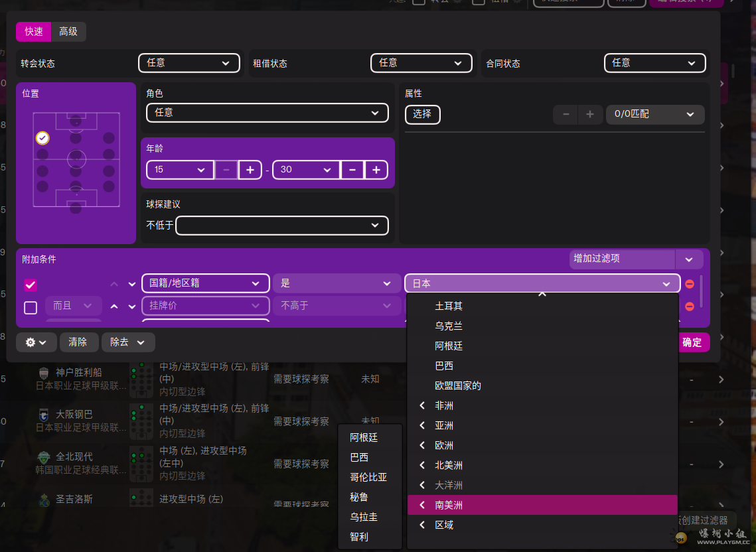Click the 选择 button under 属性
This screenshot has width=756, height=552.
point(422,114)
